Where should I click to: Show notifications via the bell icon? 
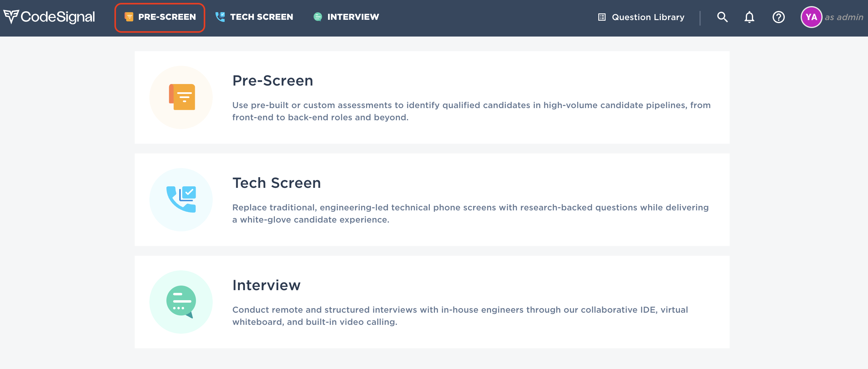click(x=749, y=17)
